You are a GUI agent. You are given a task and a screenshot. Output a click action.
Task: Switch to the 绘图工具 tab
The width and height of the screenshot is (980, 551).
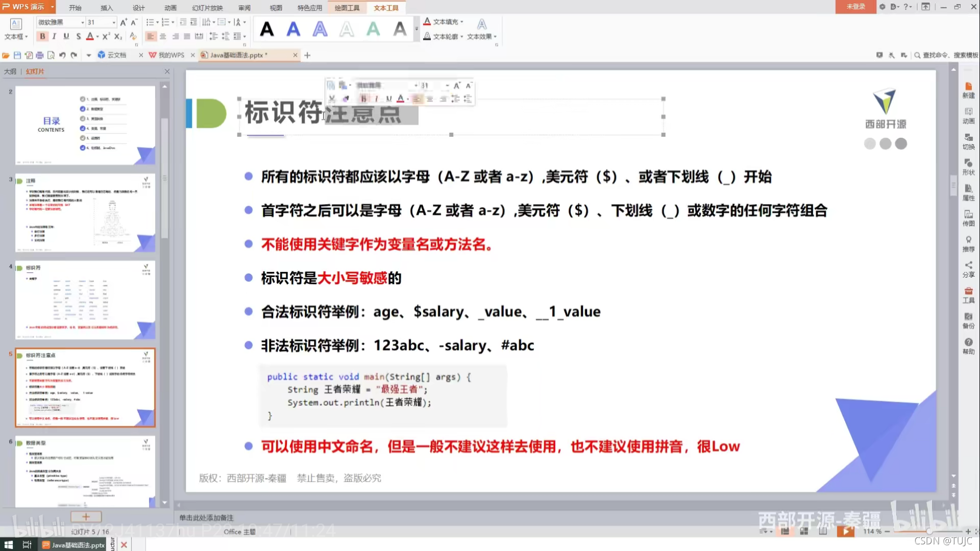coord(347,8)
